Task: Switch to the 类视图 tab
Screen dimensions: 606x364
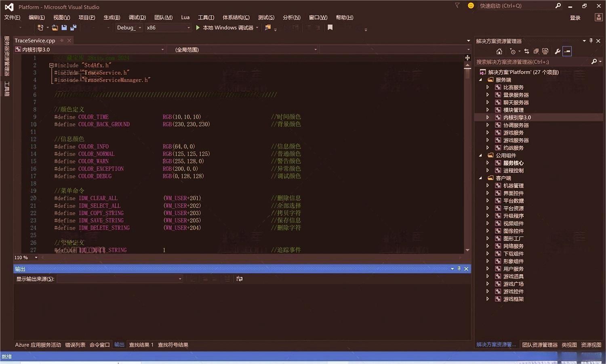Action: [569, 345]
